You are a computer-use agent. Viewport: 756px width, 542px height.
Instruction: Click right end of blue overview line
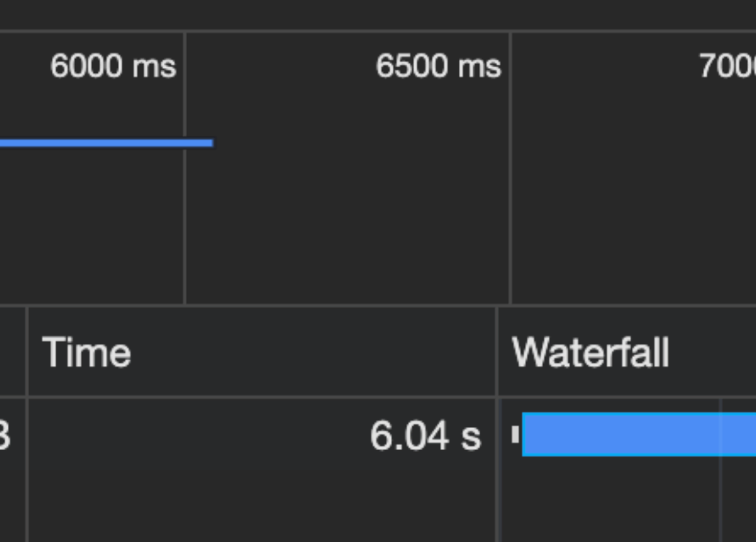point(210,143)
